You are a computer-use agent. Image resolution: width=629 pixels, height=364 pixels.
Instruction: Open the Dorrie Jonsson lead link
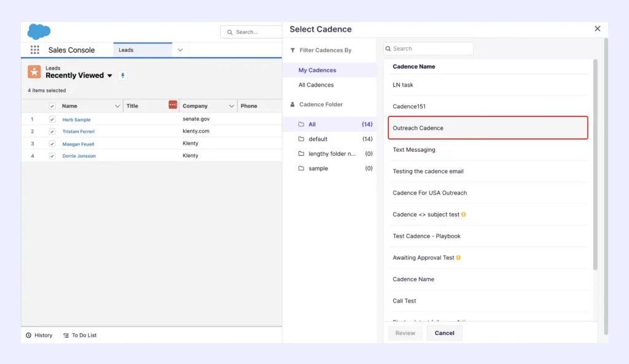tap(79, 156)
